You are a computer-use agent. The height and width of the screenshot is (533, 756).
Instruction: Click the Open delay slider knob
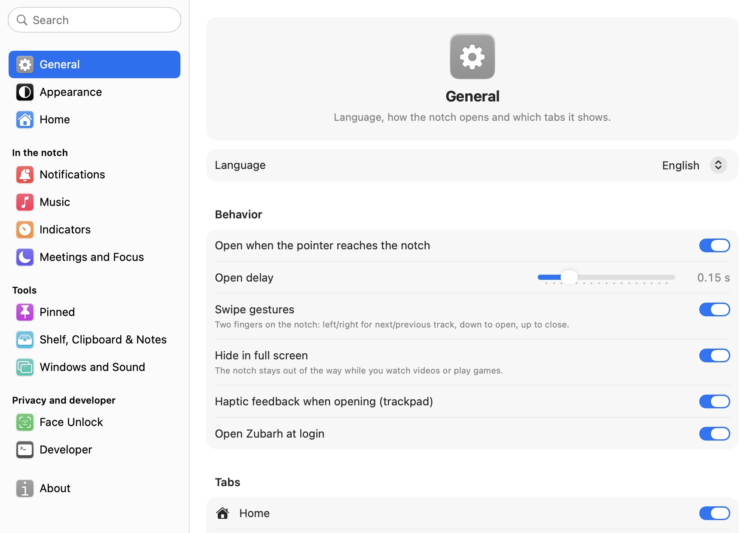(569, 277)
